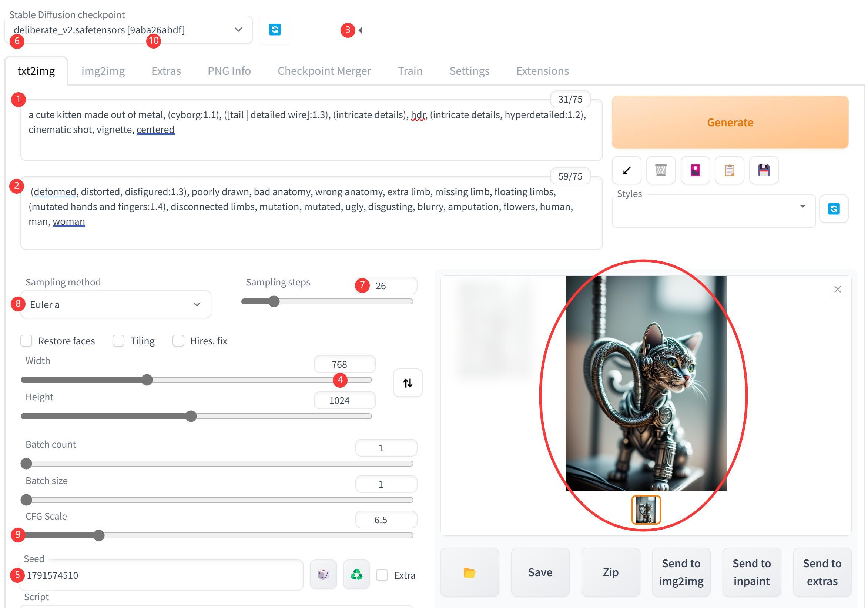Open the Extras tab

(166, 71)
